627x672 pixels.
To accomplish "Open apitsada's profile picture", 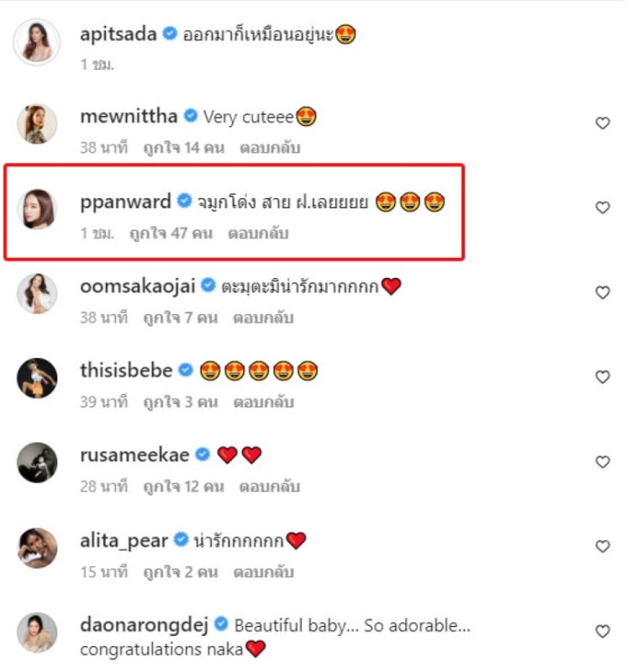I will pyautogui.click(x=37, y=41).
